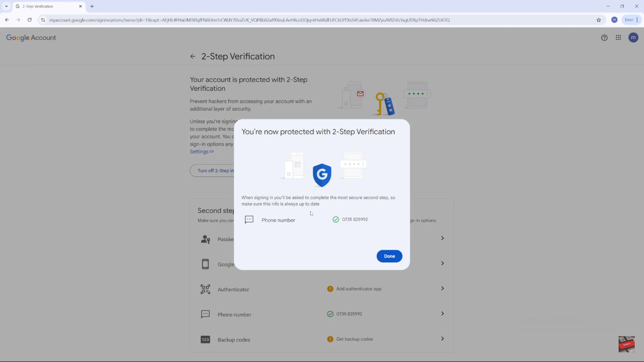Screen dimensions: 644x362
Task: Open the Chrome profile avatar in toolbar
Action: pos(614,20)
